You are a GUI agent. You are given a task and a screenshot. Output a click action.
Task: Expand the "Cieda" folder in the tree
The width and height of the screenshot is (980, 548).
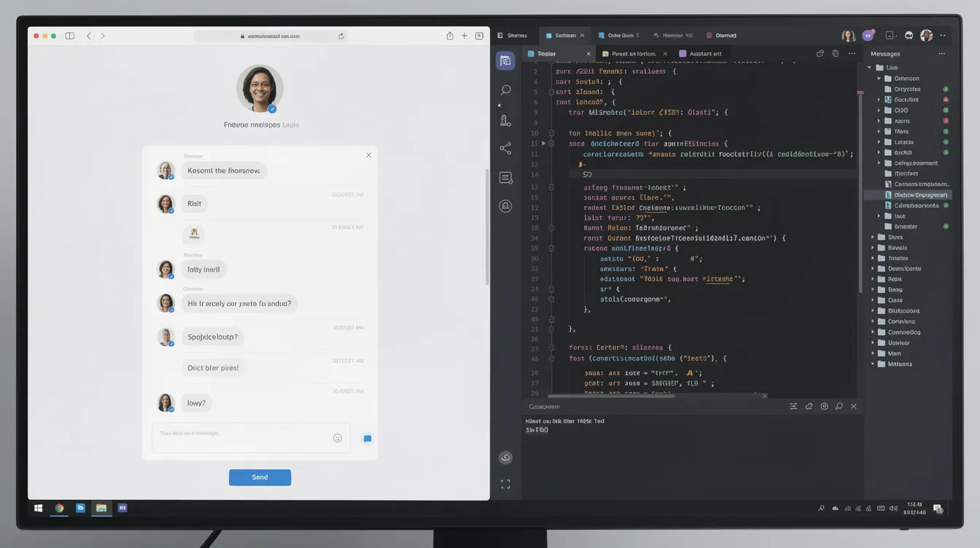click(873, 300)
